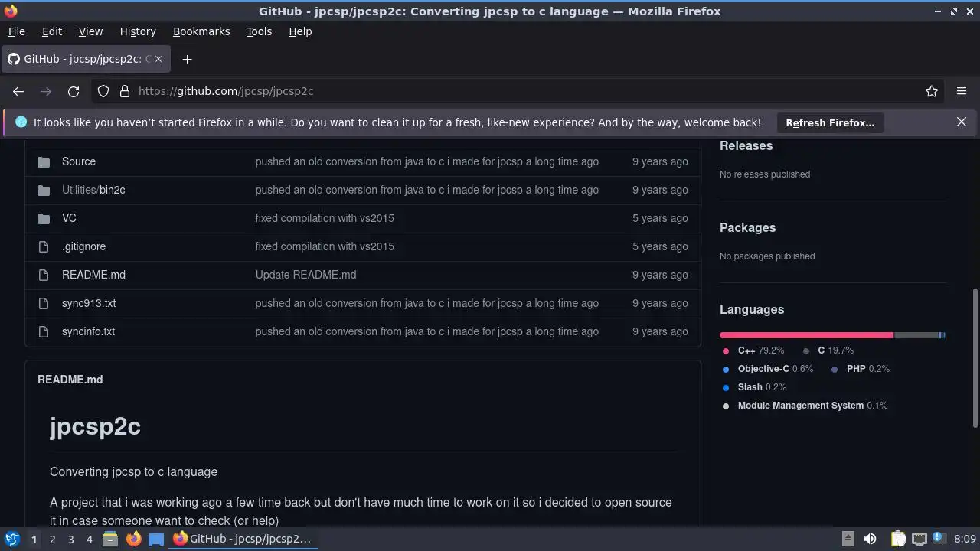Switch to workspace 3
Image resolution: width=980 pixels, height=551 pixels.
click(x=70, y=539)
